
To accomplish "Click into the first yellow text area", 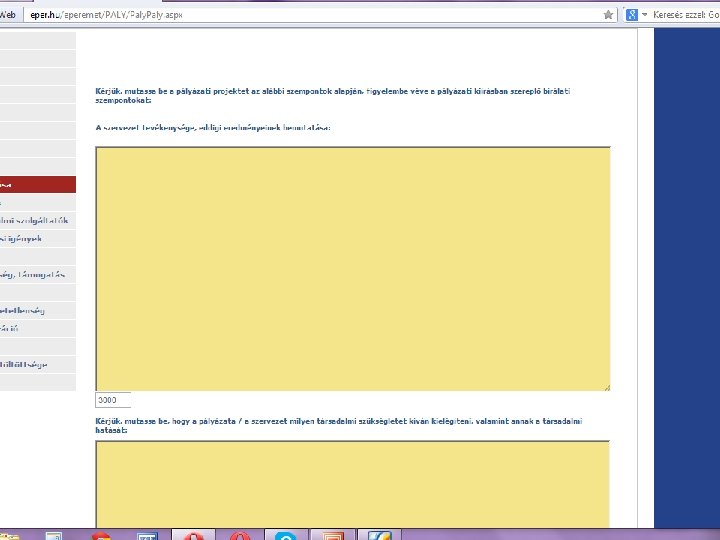I will (353, 269).
